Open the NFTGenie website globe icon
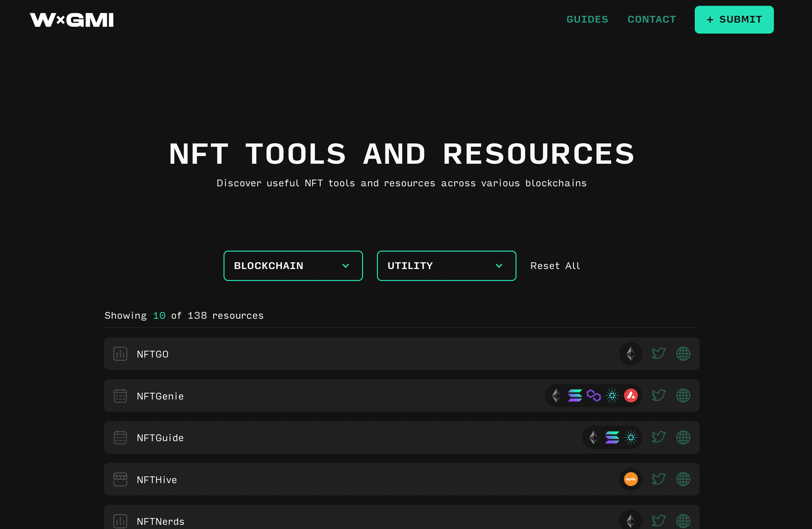Viewport: 812px width, 529px height. (683, 396)
